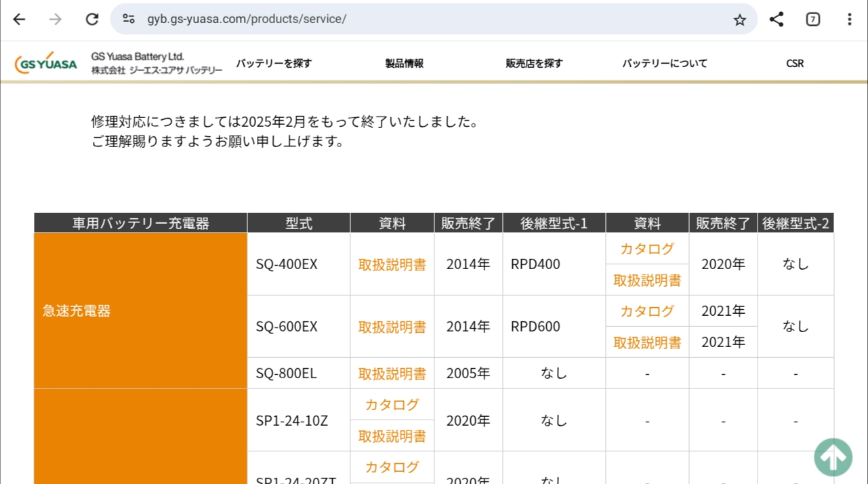Reload the current page
This screenshot has height=484, width=868.
pos(92,19)
